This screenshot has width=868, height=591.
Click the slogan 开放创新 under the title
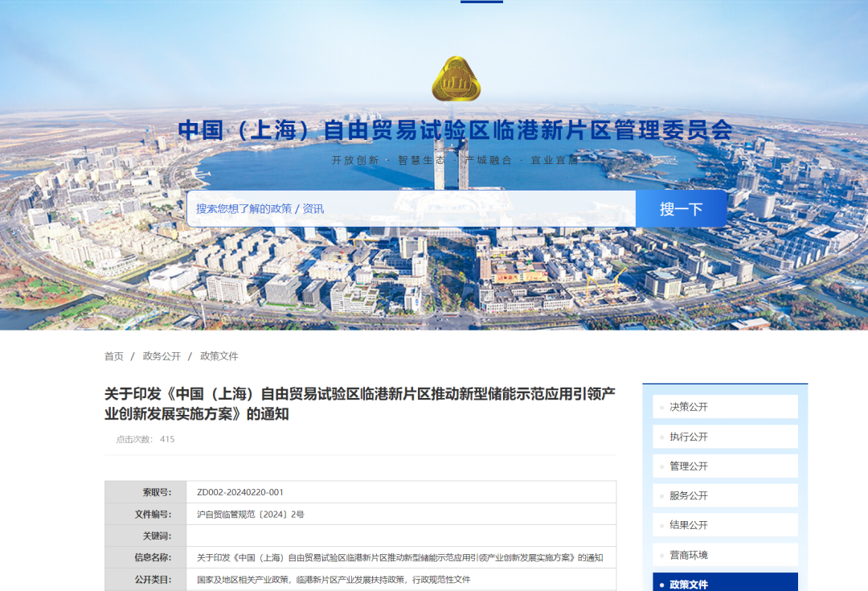pyautogui.click(x=355, y=160)
